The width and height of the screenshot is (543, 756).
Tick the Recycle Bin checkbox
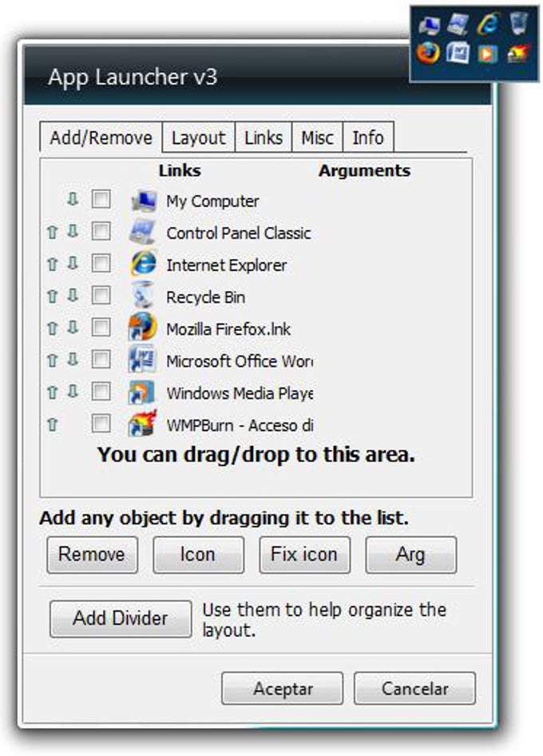pos(101,296)
